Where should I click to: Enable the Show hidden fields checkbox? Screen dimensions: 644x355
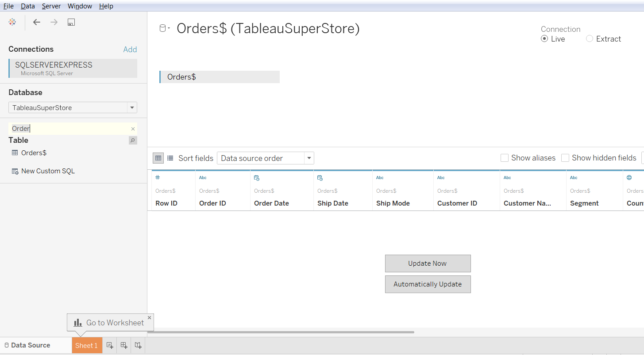coord(565,158)
